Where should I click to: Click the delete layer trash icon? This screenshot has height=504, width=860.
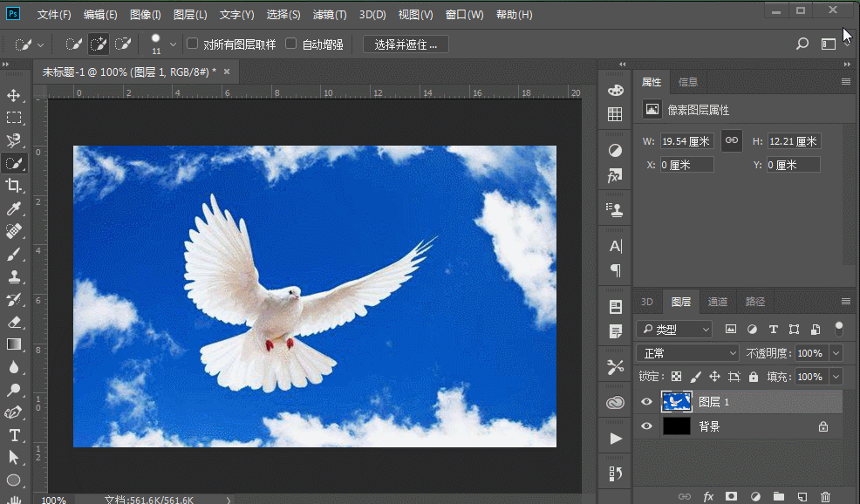[825, 496]
